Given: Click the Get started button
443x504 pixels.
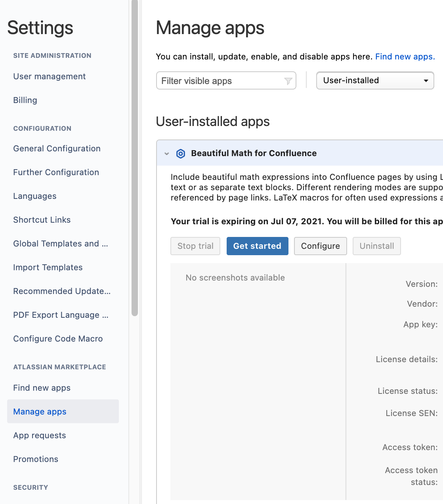Looking at the screenshot, I should [x=257, y=246].
